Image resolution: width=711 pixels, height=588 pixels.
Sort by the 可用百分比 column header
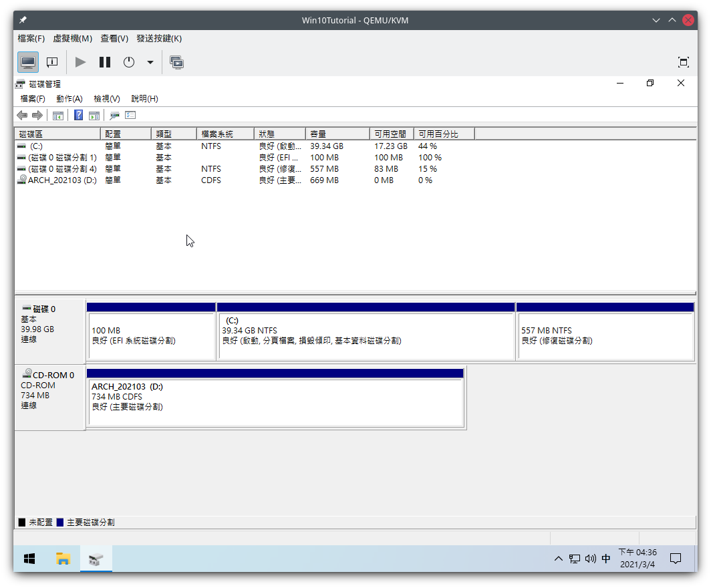point(444,134)
